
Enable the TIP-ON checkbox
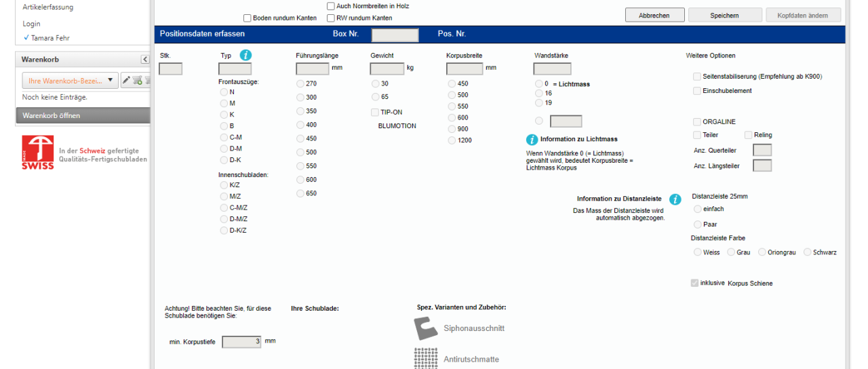[375, 112]
